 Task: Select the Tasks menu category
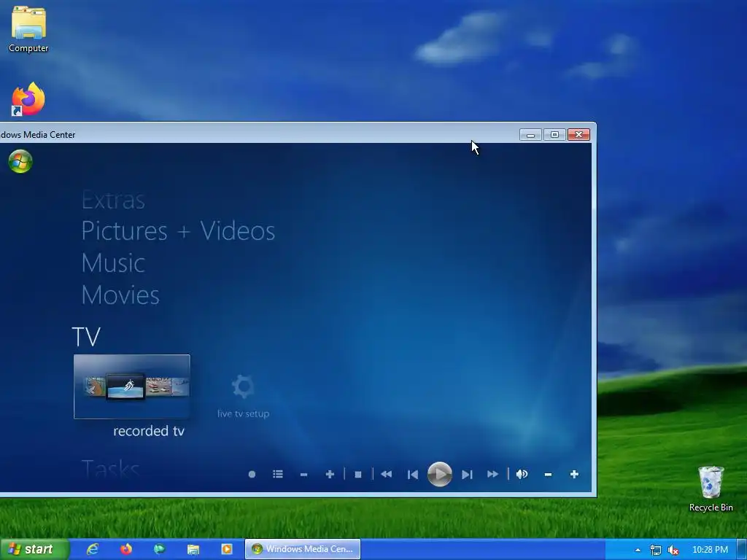(111, 469)
